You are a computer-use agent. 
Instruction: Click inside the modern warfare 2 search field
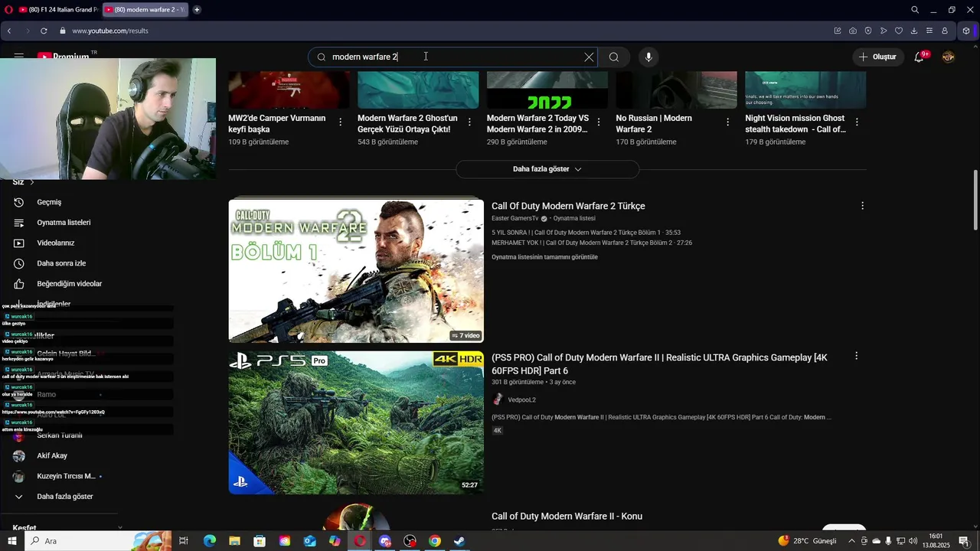(x=452, y=57)
